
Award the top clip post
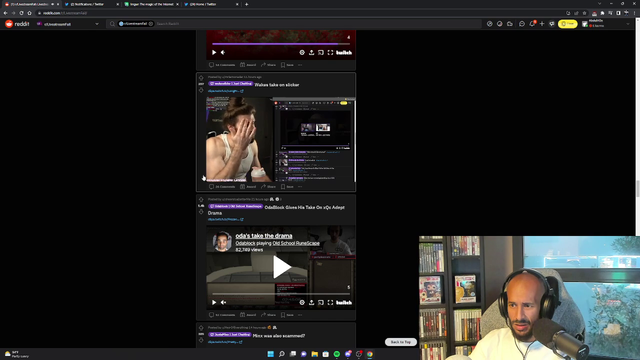point(248,65)
